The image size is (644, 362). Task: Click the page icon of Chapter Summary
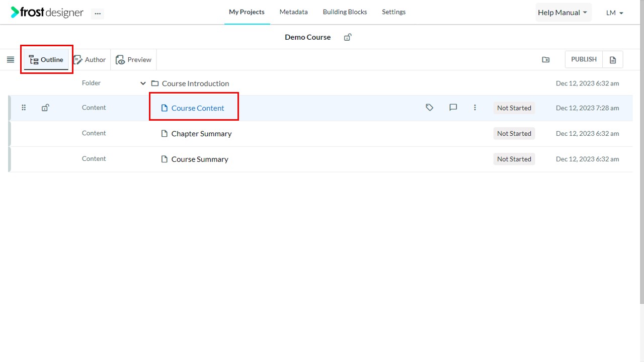click(x=164, y=134)
